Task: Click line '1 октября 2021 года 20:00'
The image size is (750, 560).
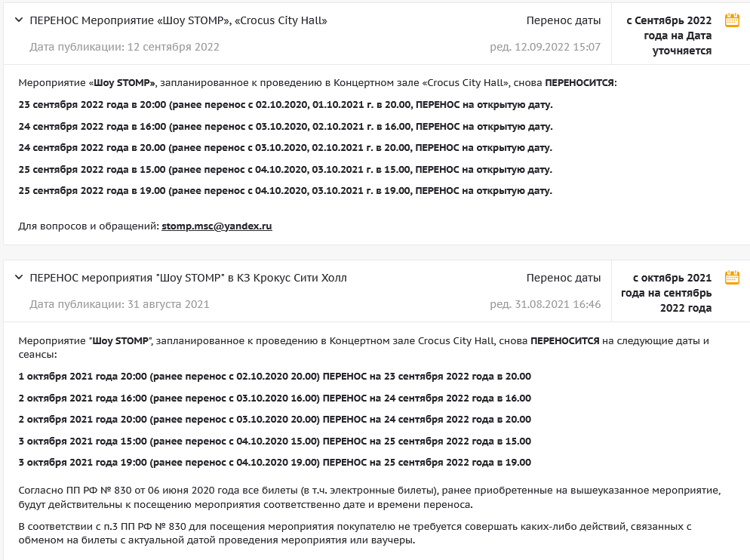Action: (x=275, y=376)
